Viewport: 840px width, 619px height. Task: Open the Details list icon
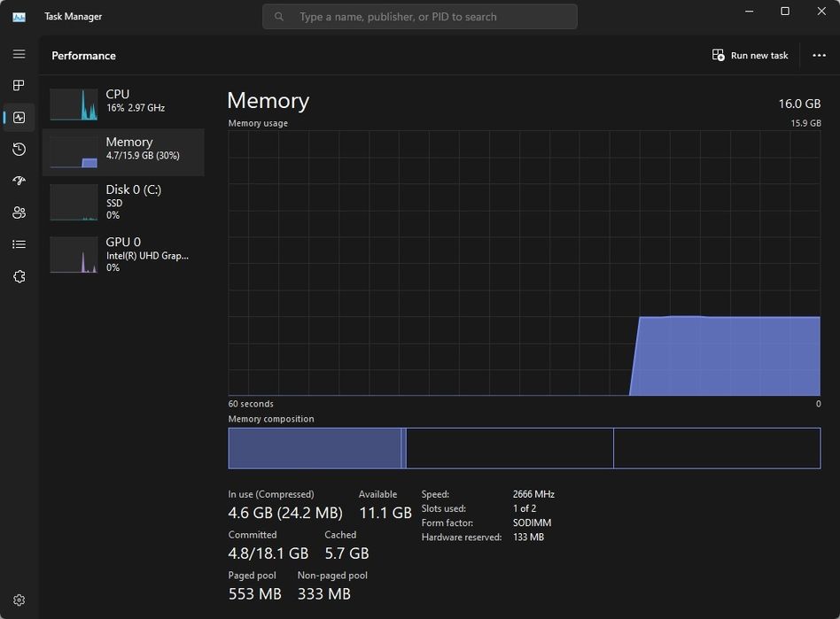pyautogui.click(x=19, y=244)
